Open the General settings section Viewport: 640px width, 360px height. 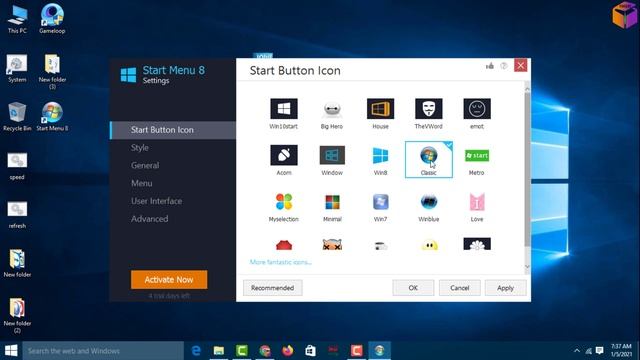coord(145,165)
